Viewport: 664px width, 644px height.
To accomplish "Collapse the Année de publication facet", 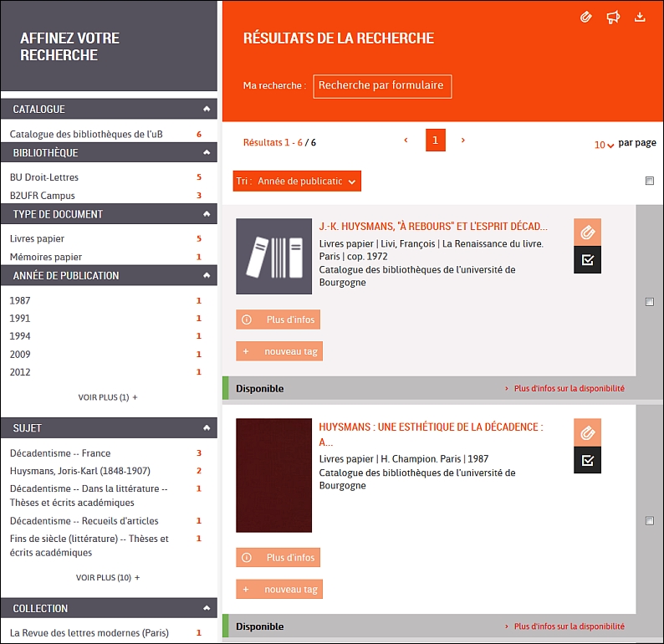I will (x=206, y=275).
